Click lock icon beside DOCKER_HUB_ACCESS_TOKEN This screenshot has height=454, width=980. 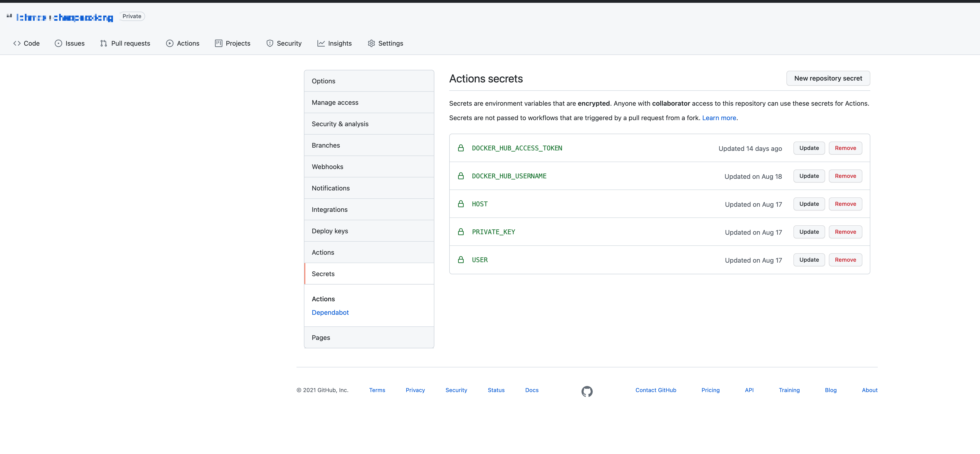(x=461, y=148)
